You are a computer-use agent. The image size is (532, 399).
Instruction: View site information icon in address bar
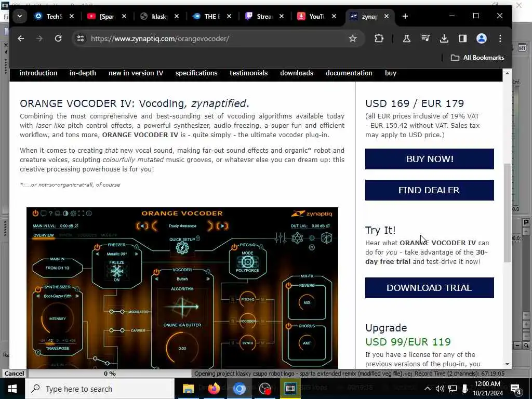[x=81, y=38]
